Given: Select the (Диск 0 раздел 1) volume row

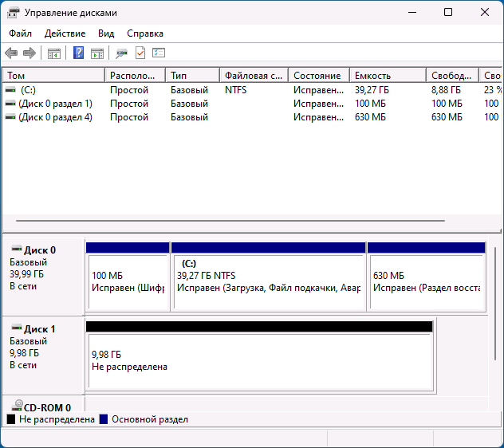Looking at the screenshot, I should pyautogui.click(x=252, y=104).
